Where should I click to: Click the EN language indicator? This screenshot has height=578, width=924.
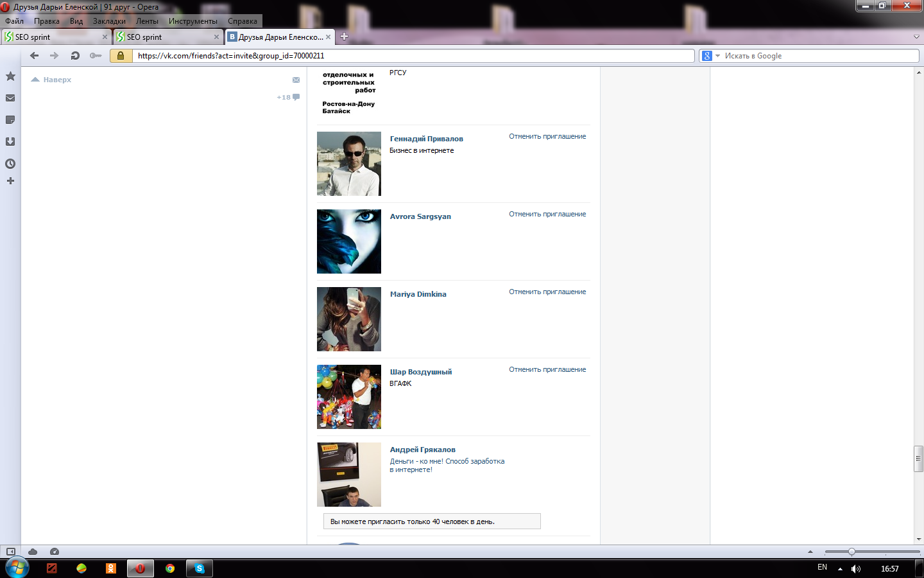pos(823,568)
